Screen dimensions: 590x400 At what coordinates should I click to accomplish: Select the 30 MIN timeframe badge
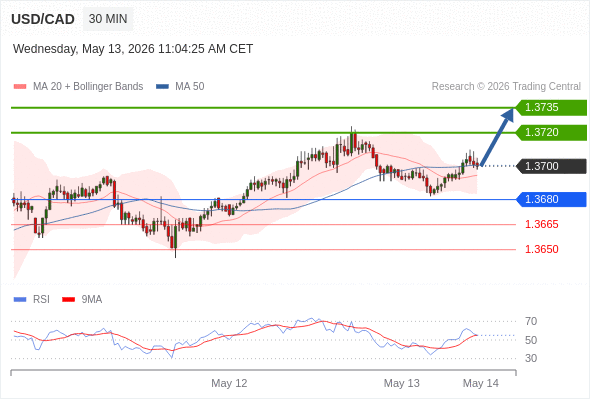pyautogui.click(x=108, y=19)
